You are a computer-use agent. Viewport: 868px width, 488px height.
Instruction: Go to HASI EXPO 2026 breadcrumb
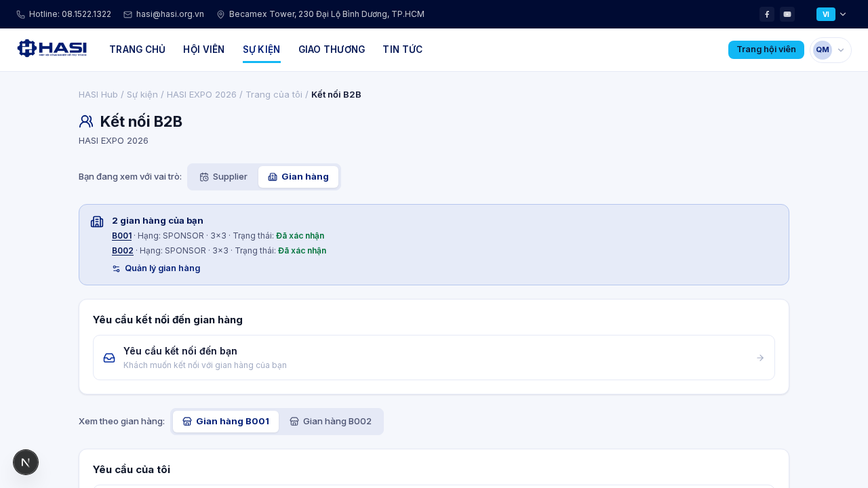[201, 94]
